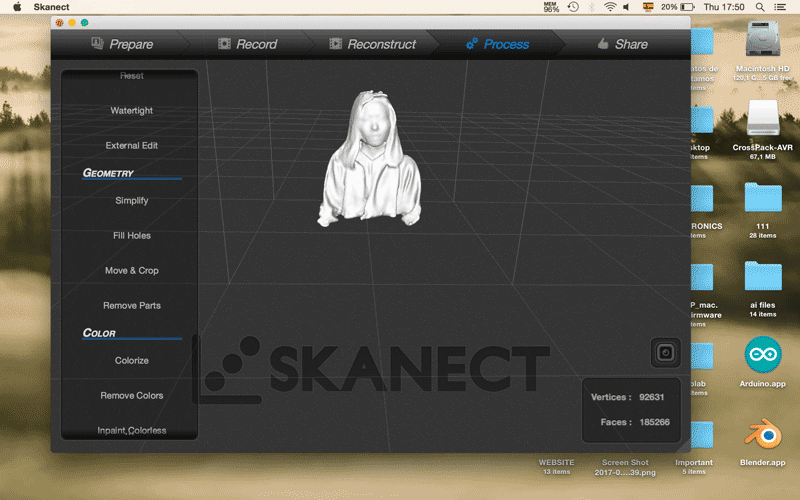Open External Edit

pos(132,145)
